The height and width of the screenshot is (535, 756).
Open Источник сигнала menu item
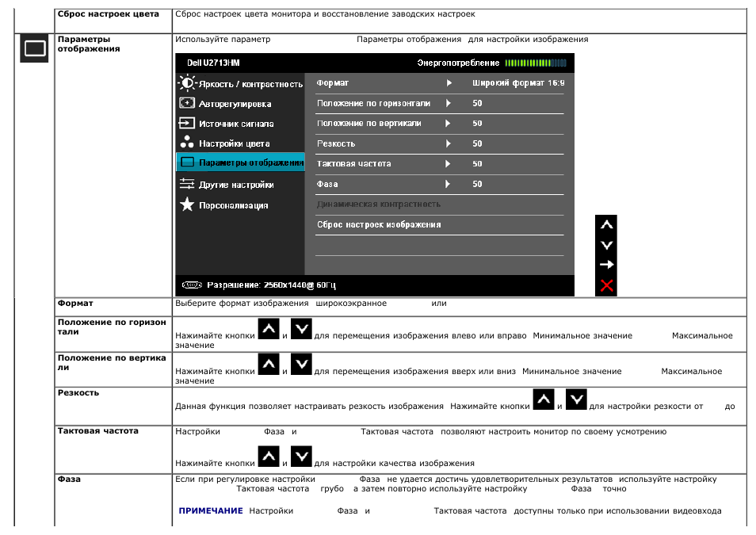236,124
